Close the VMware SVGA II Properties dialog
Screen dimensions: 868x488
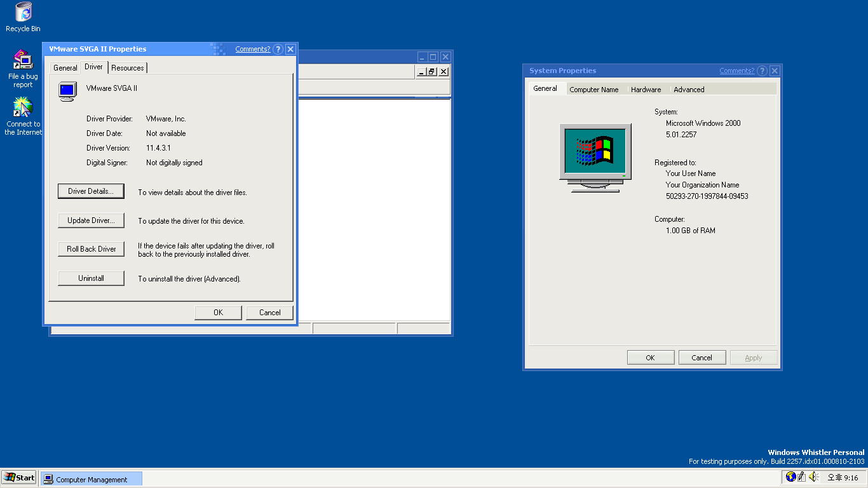pos(290,49)
